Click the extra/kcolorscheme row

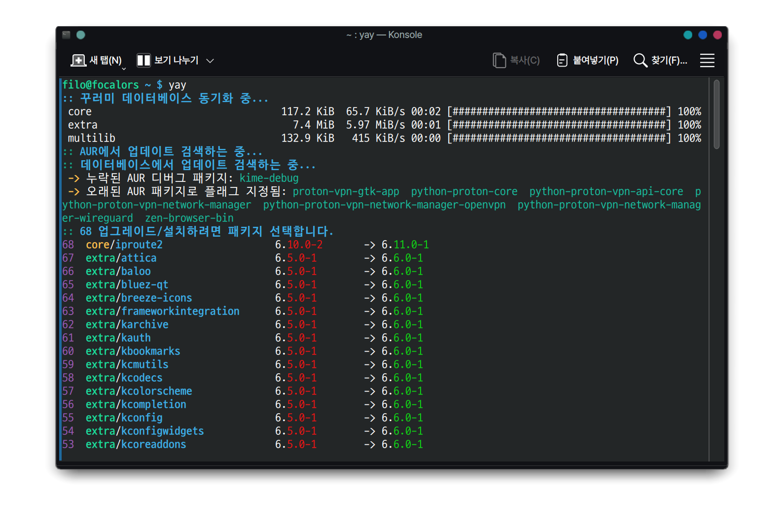tap(243, 391)
